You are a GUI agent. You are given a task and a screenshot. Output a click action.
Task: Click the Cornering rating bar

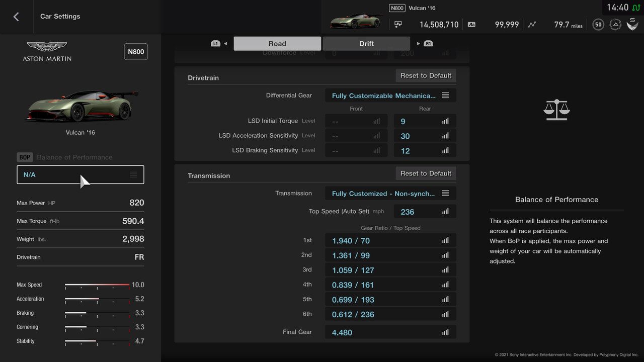tap(97, 327)
